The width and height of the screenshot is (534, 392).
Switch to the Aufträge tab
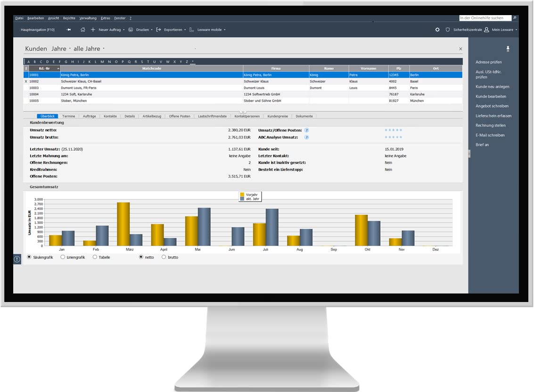(x=89, y=116)
